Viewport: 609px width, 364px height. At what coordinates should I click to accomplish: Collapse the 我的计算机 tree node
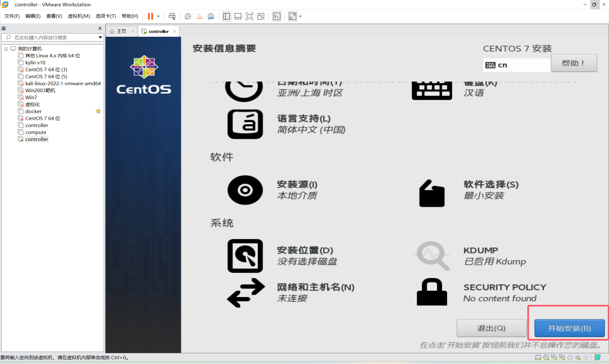pos(6,49)
